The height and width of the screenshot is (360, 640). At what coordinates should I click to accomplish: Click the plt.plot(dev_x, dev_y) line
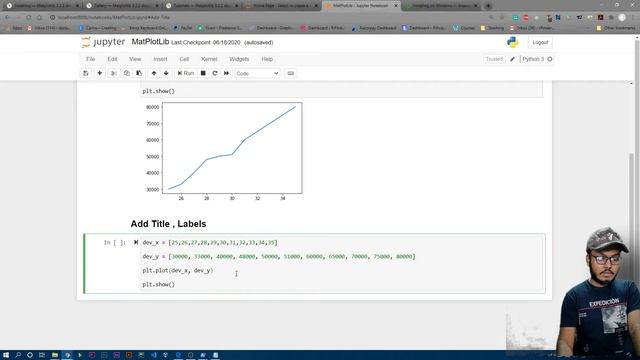click(x=178, y=270)
